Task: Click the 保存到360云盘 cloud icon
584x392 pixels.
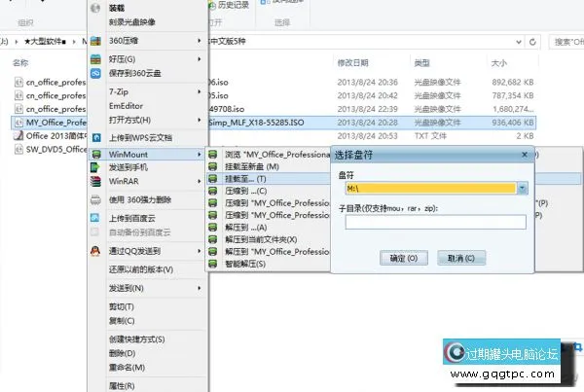Action: pyautogui.click(x=95, y=73)
